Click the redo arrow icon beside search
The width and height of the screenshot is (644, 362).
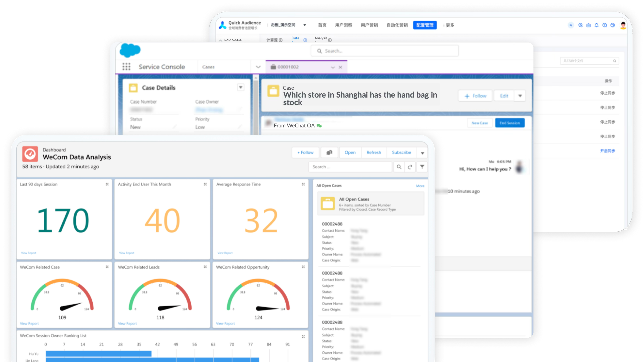(410, 167)
